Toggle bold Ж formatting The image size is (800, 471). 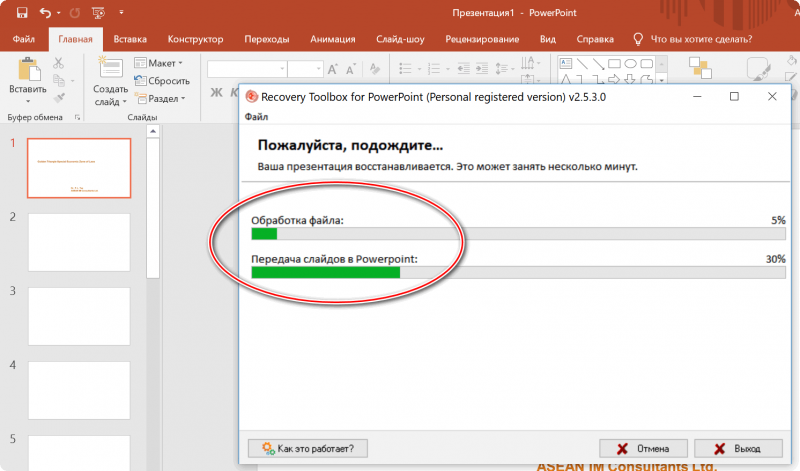[216, 92]
